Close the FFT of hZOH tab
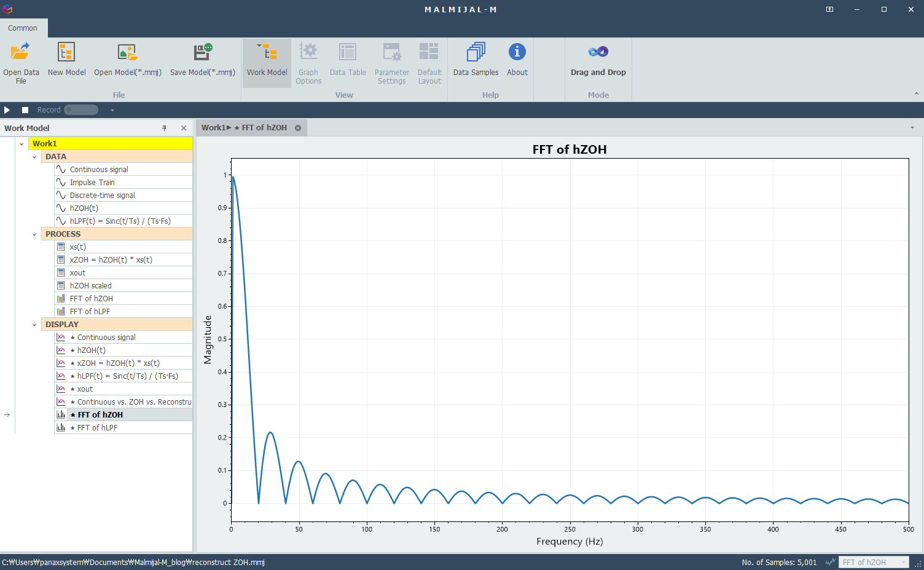 [x=298, y=128]
